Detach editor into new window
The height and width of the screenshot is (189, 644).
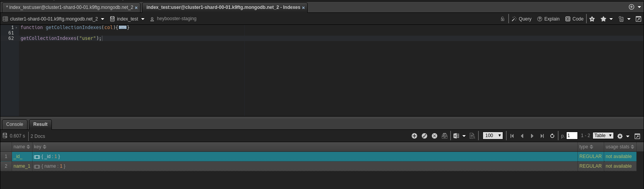638,19
